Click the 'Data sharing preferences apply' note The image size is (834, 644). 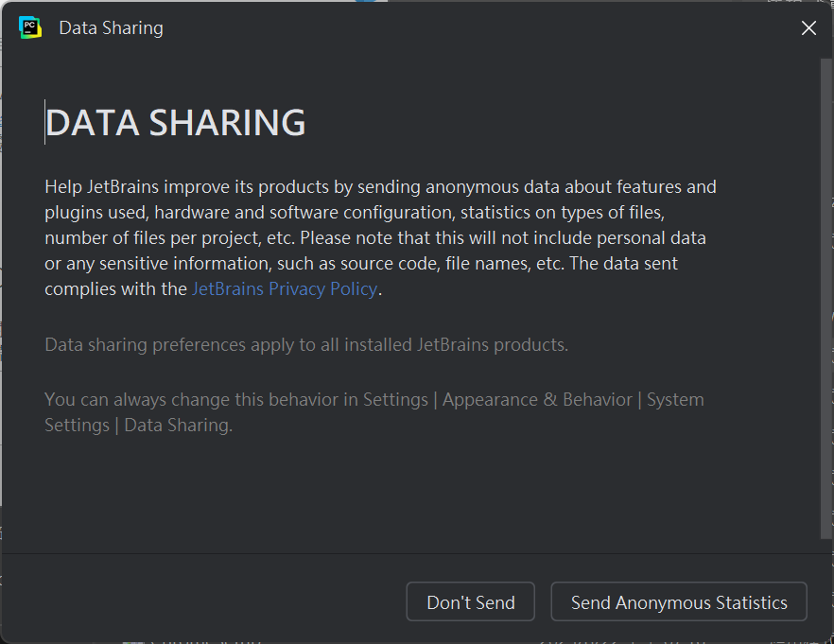306,344
